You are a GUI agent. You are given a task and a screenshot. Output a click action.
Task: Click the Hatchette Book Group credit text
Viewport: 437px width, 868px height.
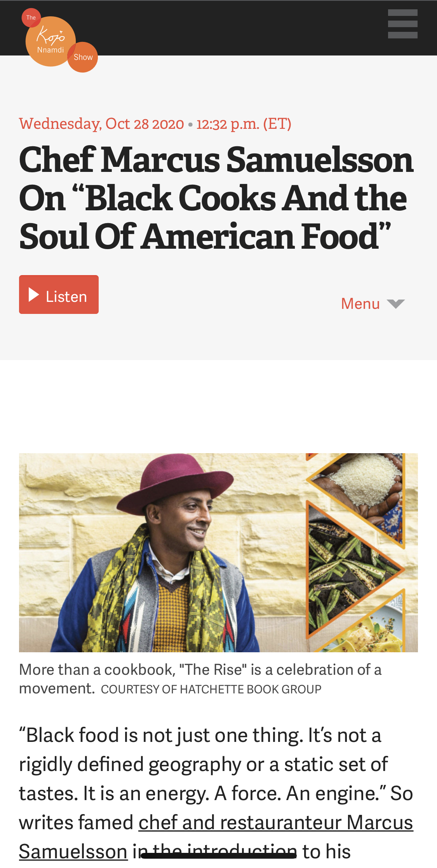click(x=211, y=689)
